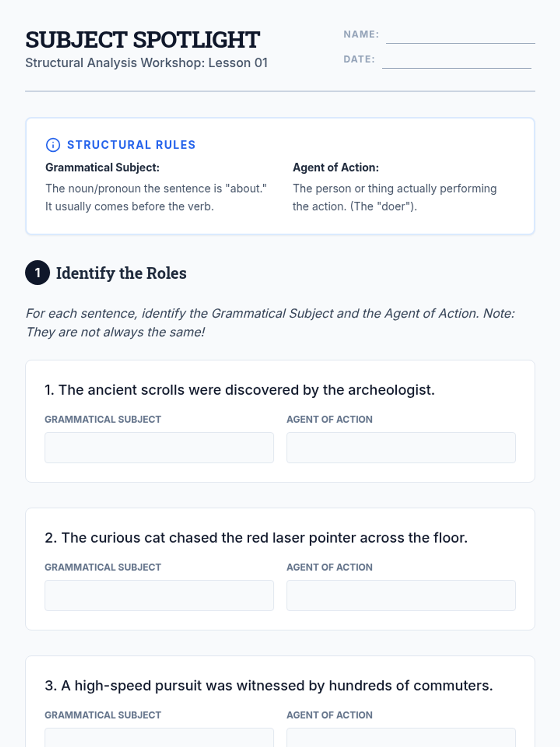Click the Subject Spotlight title
Screen dimensions: 560x747
142,40
